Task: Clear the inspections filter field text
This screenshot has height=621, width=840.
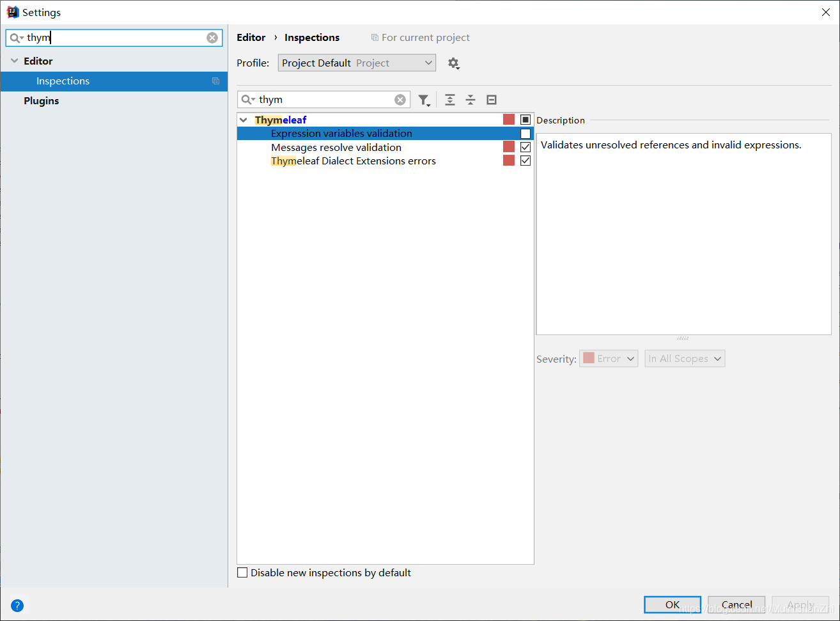Action: coord(400,100)
